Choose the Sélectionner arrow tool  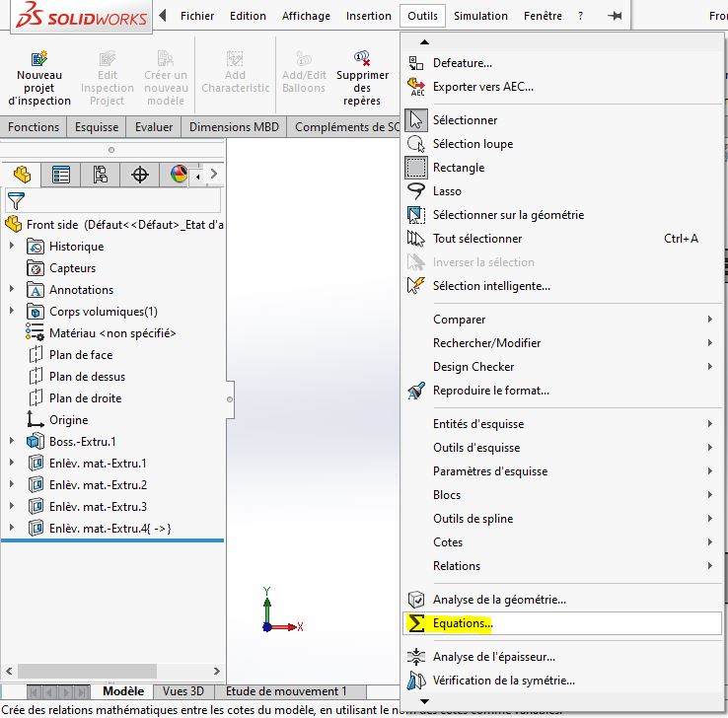point(416,120)
